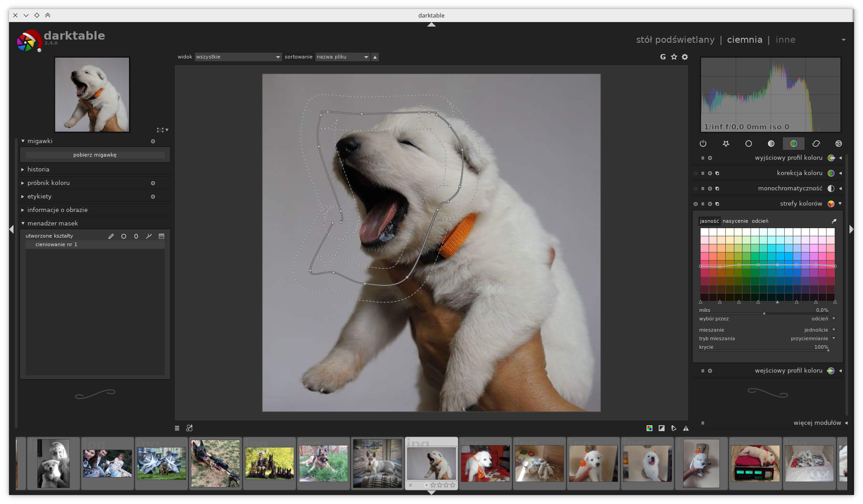This screenshot has height=504, width=863.
Task: Select the cieniowanie nr 1 shape
Action: (56, 244)
